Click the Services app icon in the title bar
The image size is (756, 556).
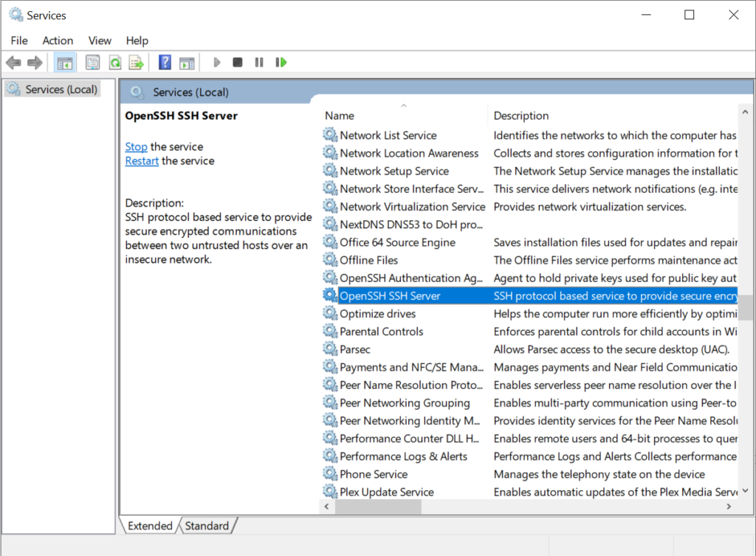16,15
